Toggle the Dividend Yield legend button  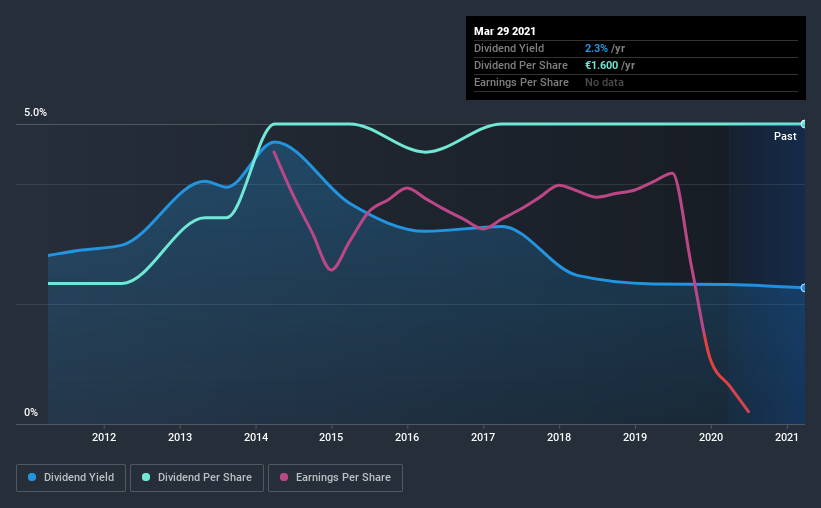tap(71, 478)
